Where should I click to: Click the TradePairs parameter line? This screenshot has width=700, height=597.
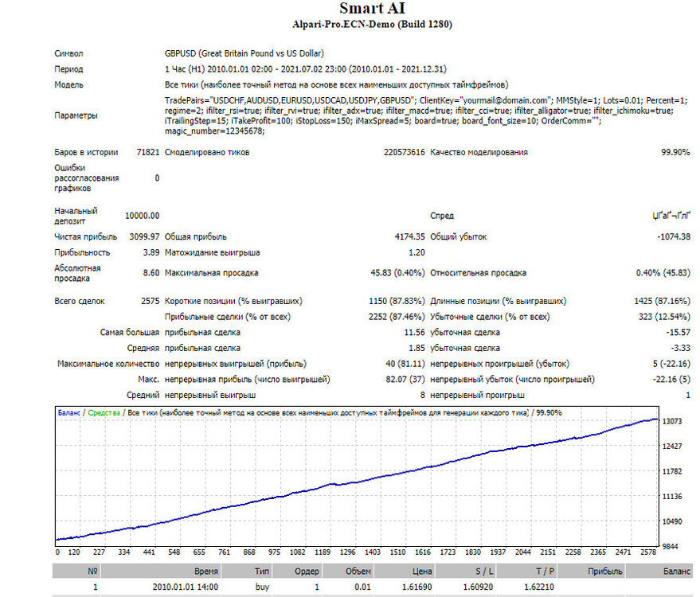click(426, 100)
